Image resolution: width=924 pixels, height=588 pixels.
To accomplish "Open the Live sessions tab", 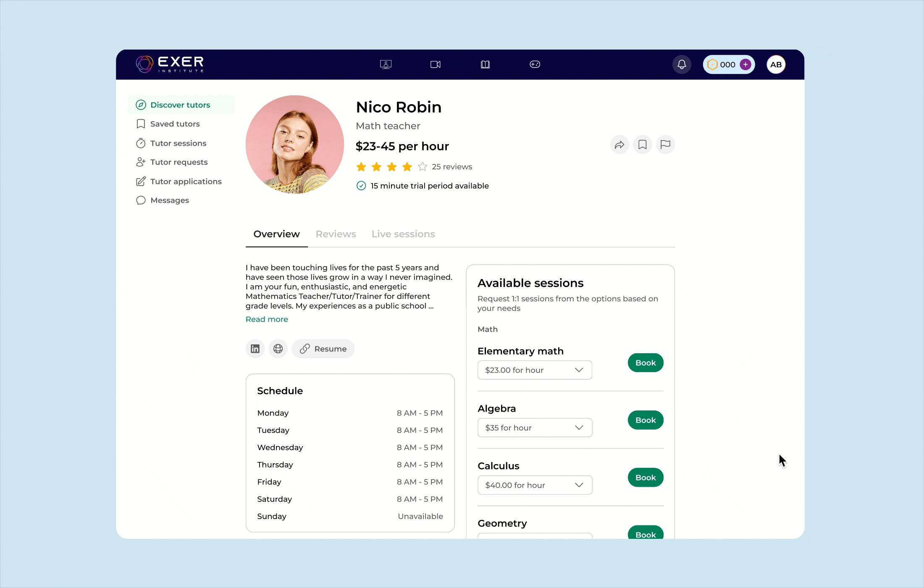I will pyautogui.click(x=403, y=234).
